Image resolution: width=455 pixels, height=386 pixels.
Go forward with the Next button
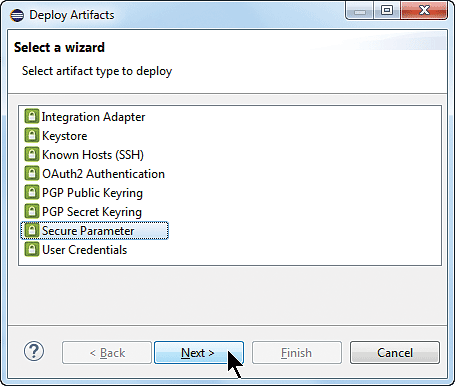[x=199, y=353]
